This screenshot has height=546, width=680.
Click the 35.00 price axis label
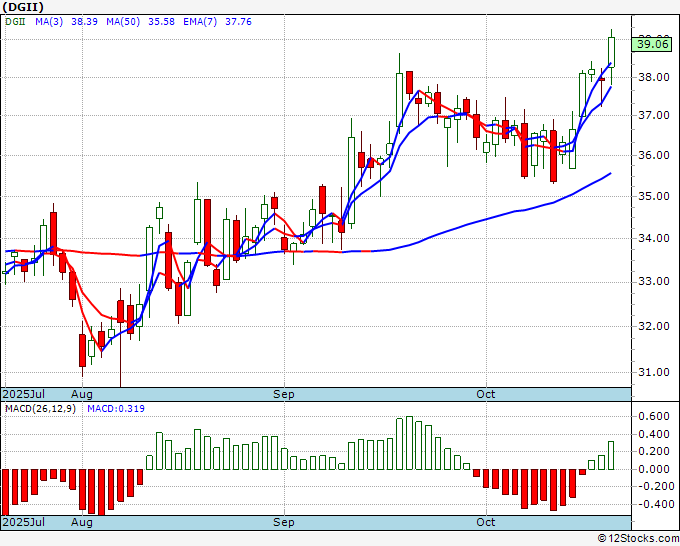click(654, 196)
